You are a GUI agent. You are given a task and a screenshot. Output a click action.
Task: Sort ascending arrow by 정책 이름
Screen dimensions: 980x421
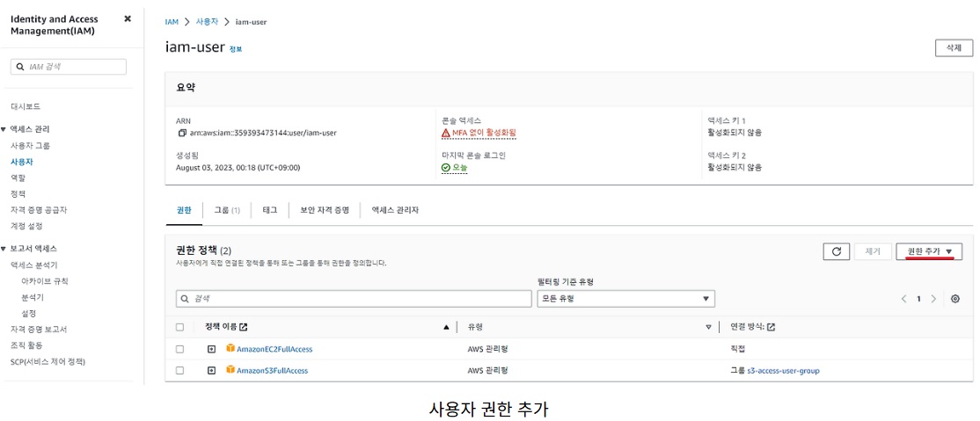(x=446, y=327)
